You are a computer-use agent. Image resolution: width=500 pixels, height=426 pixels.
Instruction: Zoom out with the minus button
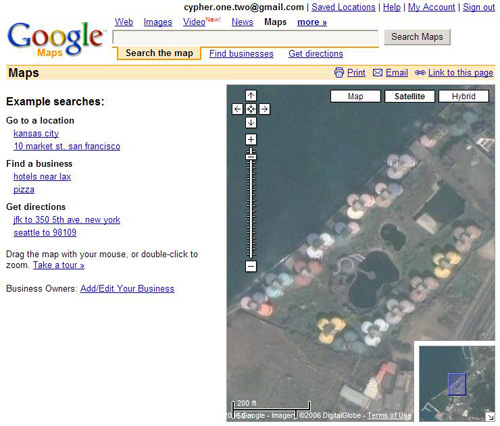[x=251, y=266]
